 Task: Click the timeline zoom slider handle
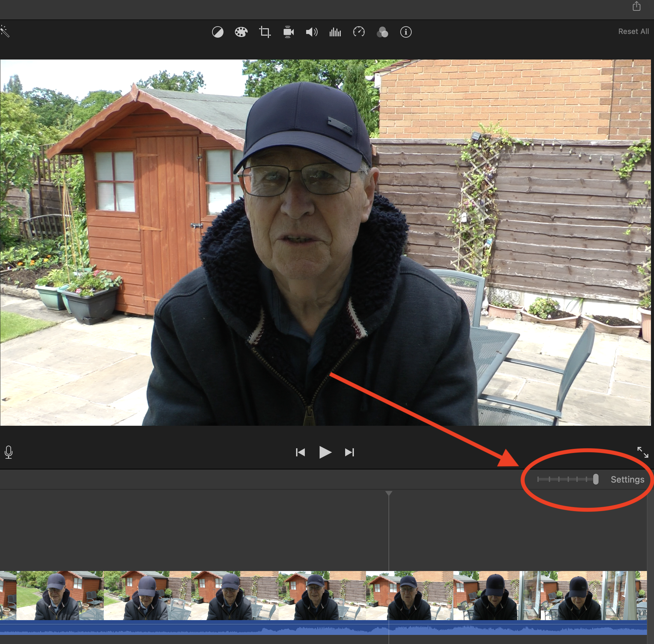coord(596,479)
